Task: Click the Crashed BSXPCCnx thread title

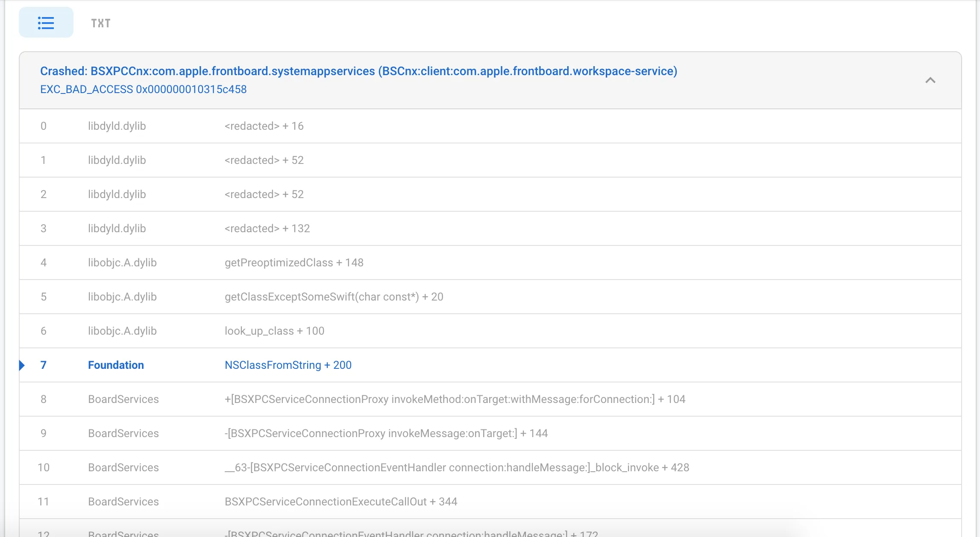Action: (x=358, y=71)
